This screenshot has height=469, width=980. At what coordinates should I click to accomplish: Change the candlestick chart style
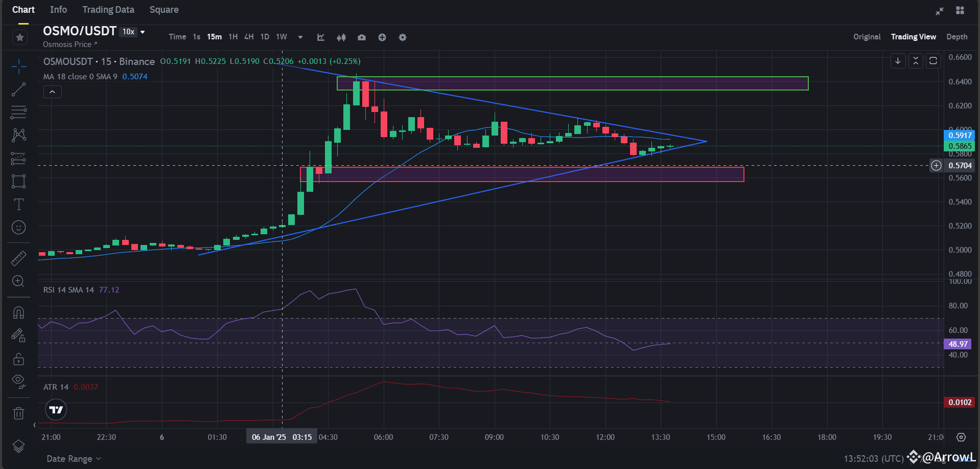pos(341,37)
